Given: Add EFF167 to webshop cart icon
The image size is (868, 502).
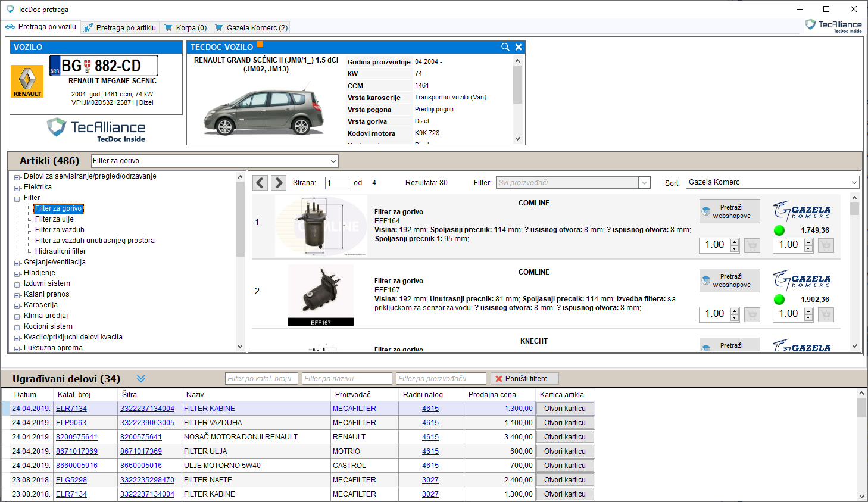Looking at the screenshot, I should pyautogui.click(x=753, y=314).
